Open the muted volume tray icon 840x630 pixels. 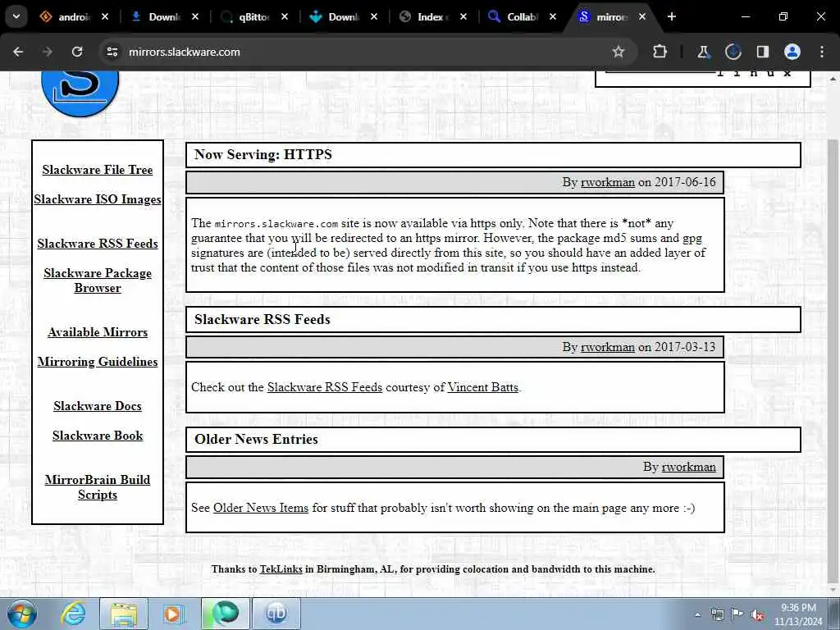[x=757, y=615]
